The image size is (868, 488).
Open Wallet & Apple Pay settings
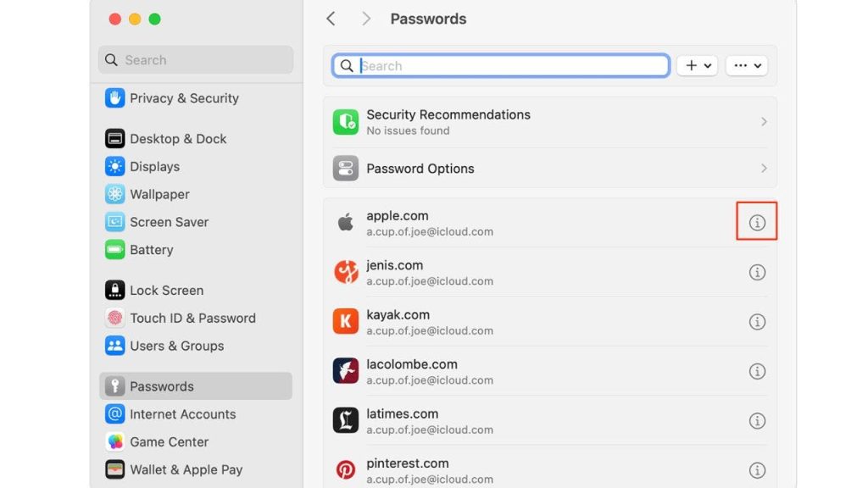click(186, 469)
